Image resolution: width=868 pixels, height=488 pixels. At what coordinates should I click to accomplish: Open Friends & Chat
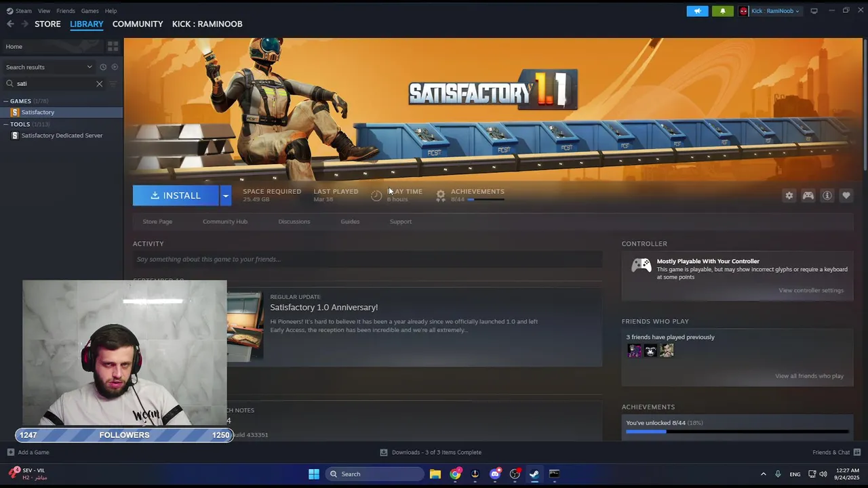coord(836,452)
